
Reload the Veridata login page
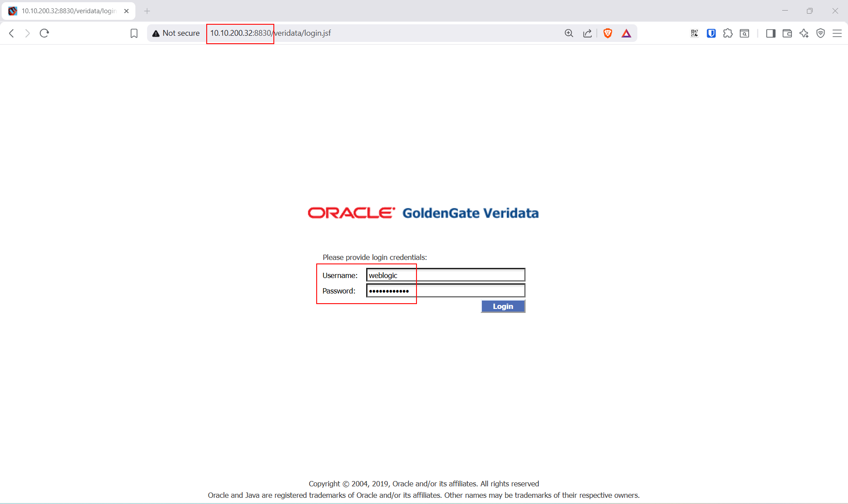tap(44, 33)
